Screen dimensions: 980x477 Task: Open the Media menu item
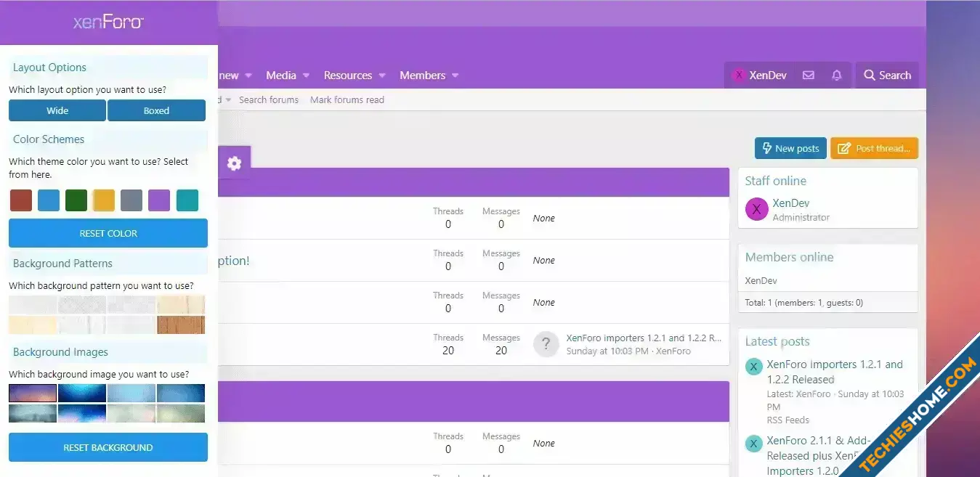(x=280, y=76)
